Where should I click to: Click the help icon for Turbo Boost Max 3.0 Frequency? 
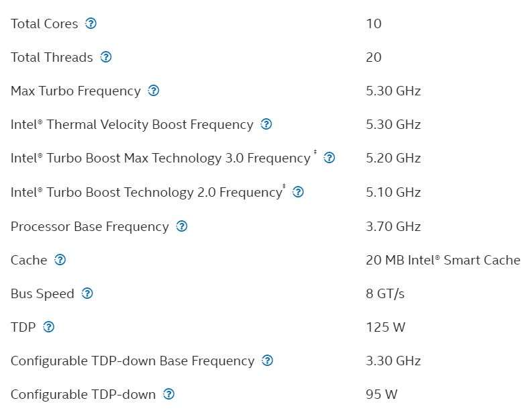tap(329, 158)
